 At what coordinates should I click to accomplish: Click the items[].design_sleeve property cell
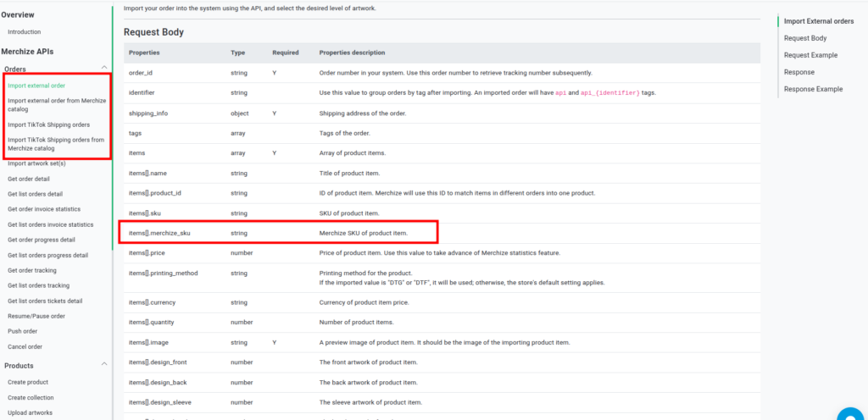160,402
